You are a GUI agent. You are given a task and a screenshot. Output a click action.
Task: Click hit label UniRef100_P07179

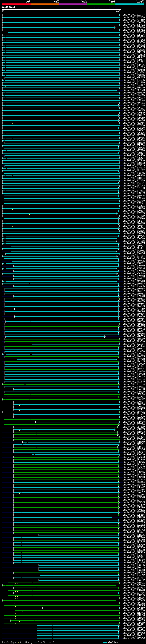[134, 180]
